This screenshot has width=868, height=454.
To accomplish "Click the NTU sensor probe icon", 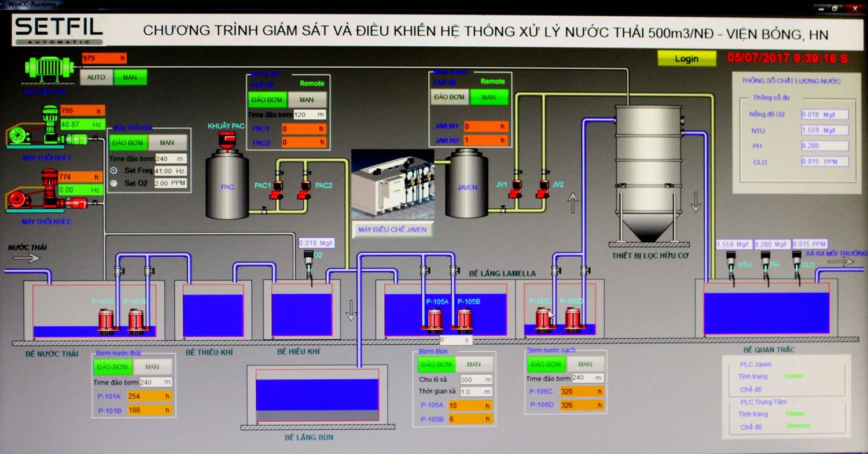I will (x=730, y=261).
